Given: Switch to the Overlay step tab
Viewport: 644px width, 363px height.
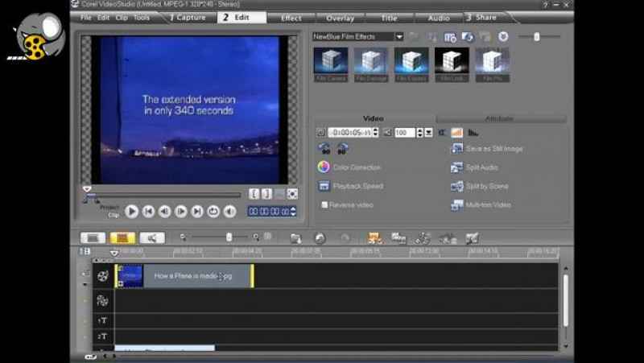Looking at the screenshot, I should tap(340, 18).
